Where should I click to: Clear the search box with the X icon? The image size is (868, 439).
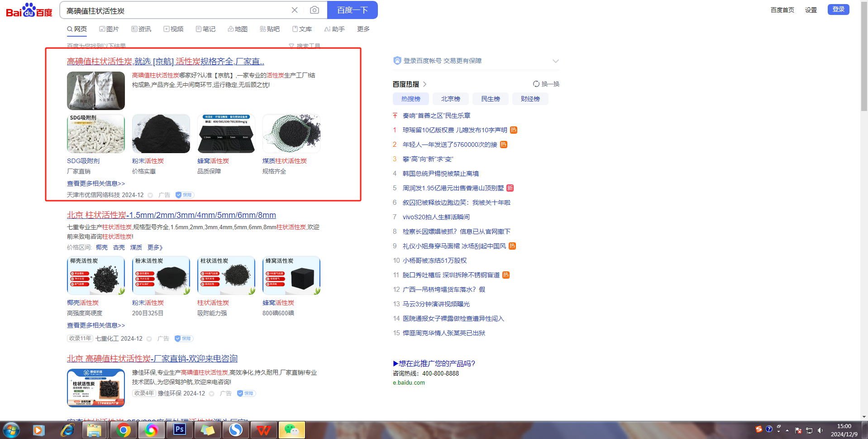295,10
